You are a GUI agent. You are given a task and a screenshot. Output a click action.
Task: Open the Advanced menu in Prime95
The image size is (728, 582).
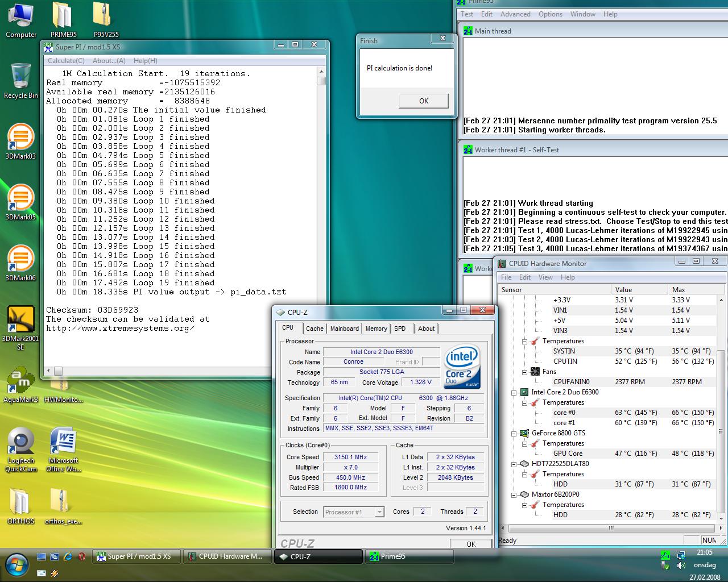pos(515,14)
